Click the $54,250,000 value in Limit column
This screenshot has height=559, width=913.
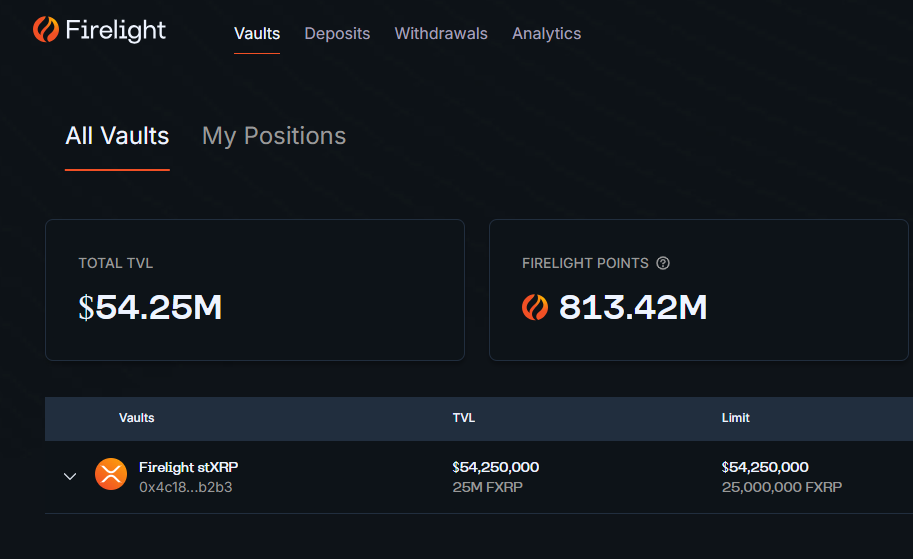(x=765, y=467)
